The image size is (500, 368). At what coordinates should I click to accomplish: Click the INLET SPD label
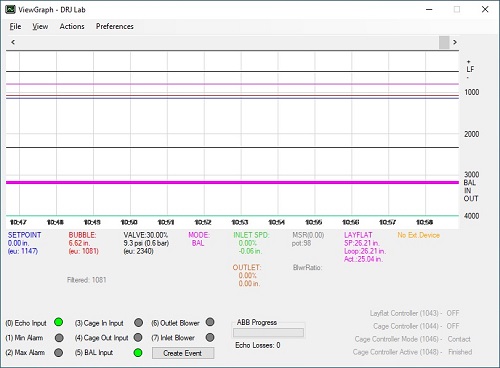(x=251, y=235)
